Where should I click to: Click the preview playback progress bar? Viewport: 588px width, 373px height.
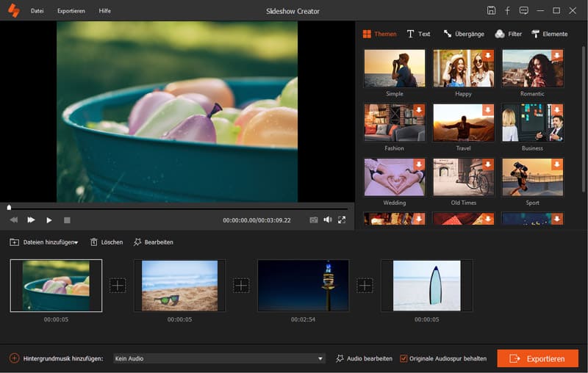tap(176, 208)
